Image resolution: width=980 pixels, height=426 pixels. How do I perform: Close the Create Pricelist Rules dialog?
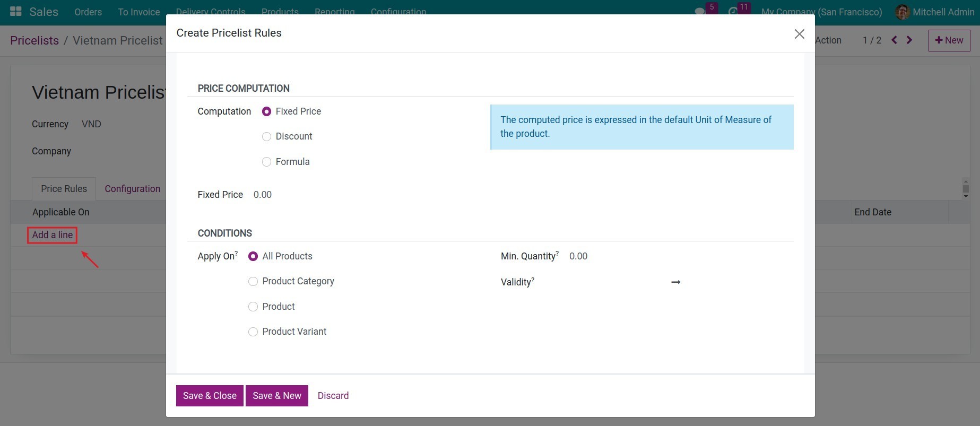click(799, 34)
